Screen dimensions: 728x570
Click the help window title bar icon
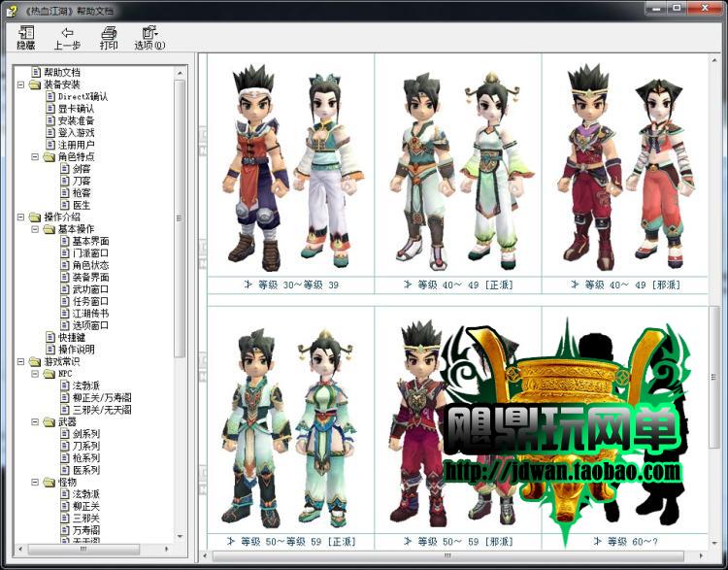pyautogui.click(x=12, y=11)
